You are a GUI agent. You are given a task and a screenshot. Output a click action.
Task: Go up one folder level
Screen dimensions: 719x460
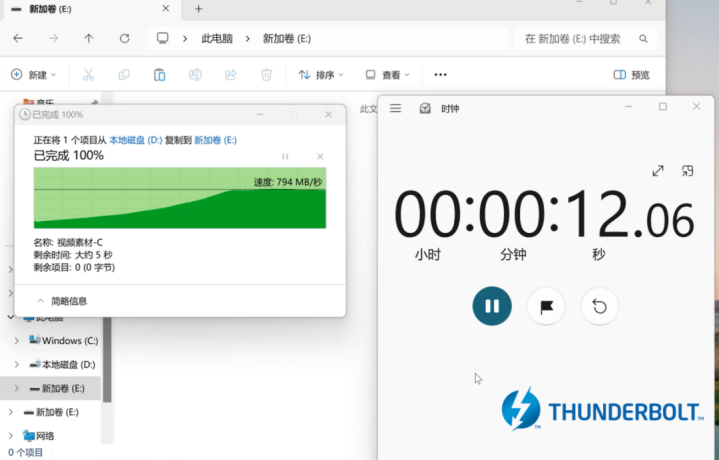[x=89, y=39]
